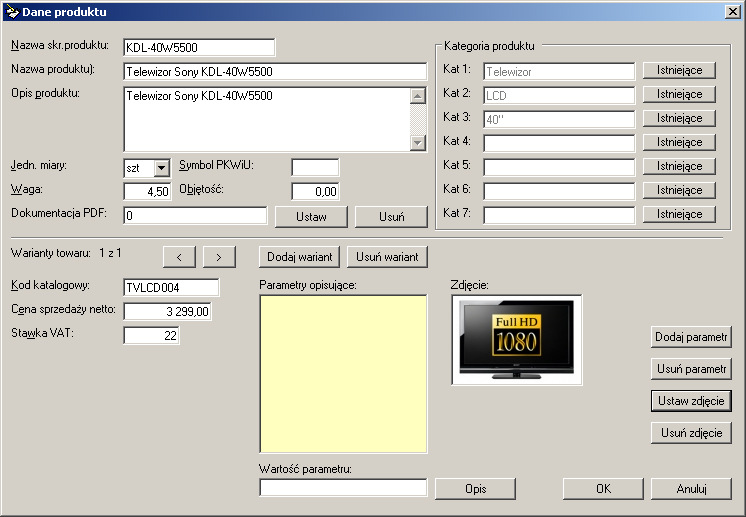Click Ustaw button for PDF documentation
The width and height of the screenshot is (746, 517).
tap(312, 217)
